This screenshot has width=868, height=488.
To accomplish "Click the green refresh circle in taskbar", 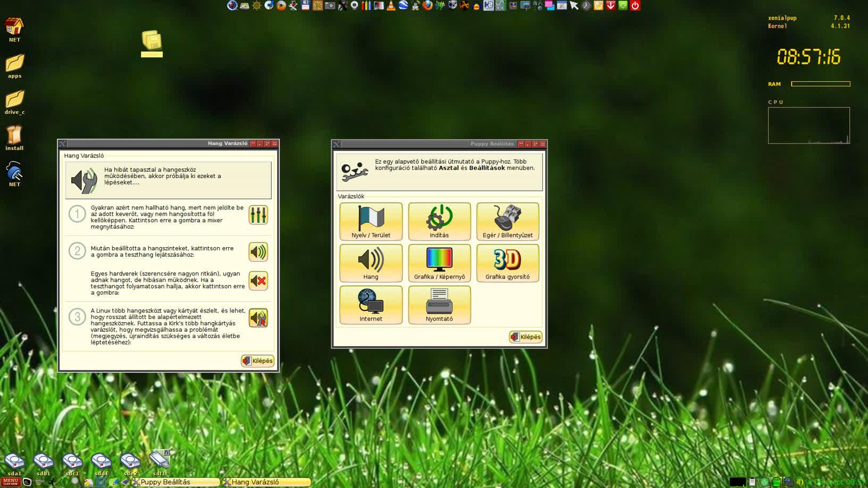I will (64, 482).
